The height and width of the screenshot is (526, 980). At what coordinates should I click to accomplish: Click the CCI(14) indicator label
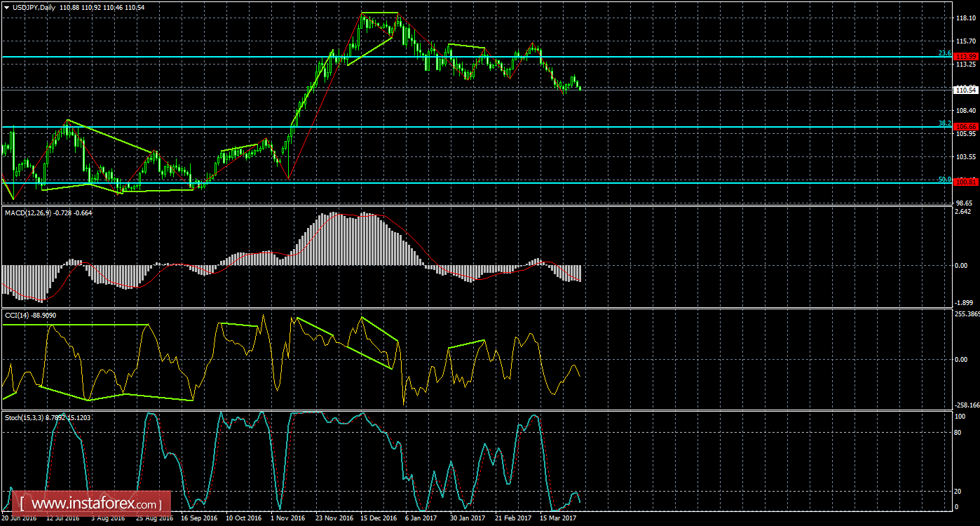pos(18,315)
